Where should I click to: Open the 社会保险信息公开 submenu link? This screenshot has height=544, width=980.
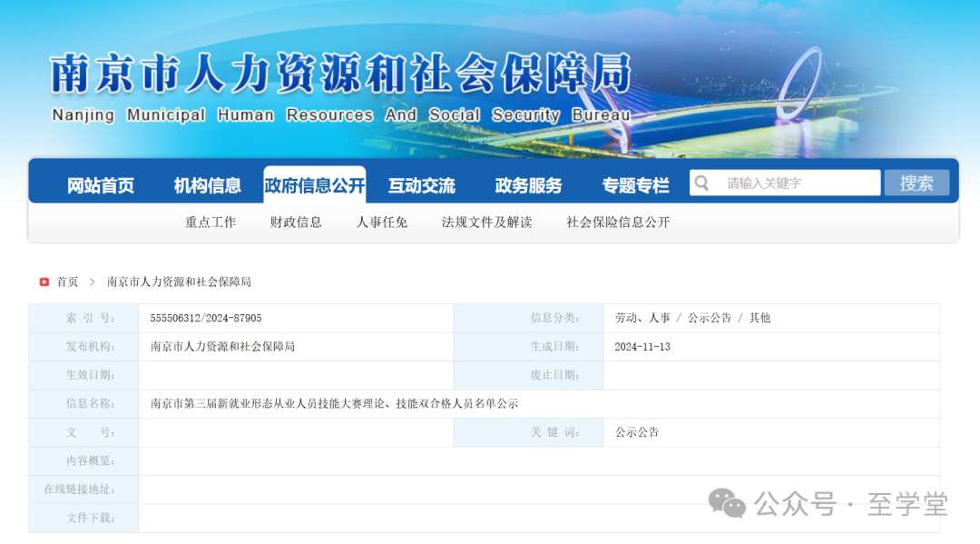[x=618, y=222]
